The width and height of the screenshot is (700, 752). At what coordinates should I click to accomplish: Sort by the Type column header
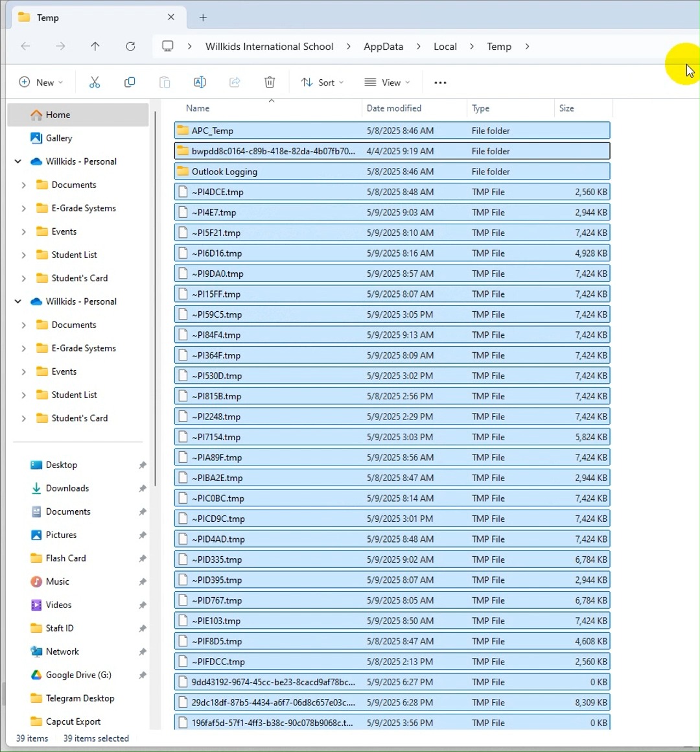click(480, 108)
